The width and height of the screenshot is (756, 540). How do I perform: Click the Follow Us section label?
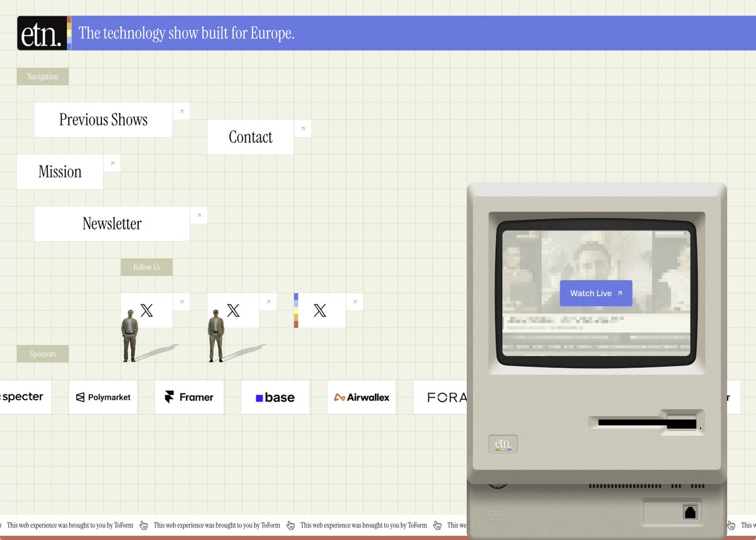coord(147,267)
